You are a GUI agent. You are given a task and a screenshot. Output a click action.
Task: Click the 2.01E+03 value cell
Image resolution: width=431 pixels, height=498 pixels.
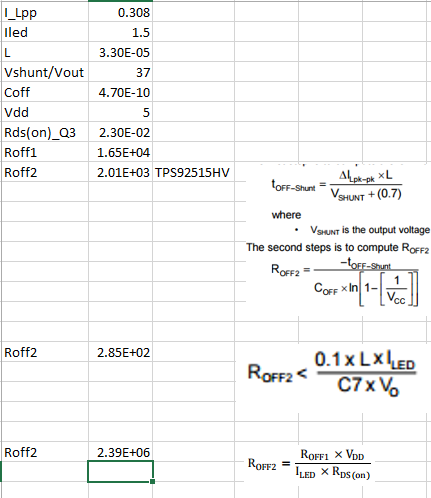point(121,172)
